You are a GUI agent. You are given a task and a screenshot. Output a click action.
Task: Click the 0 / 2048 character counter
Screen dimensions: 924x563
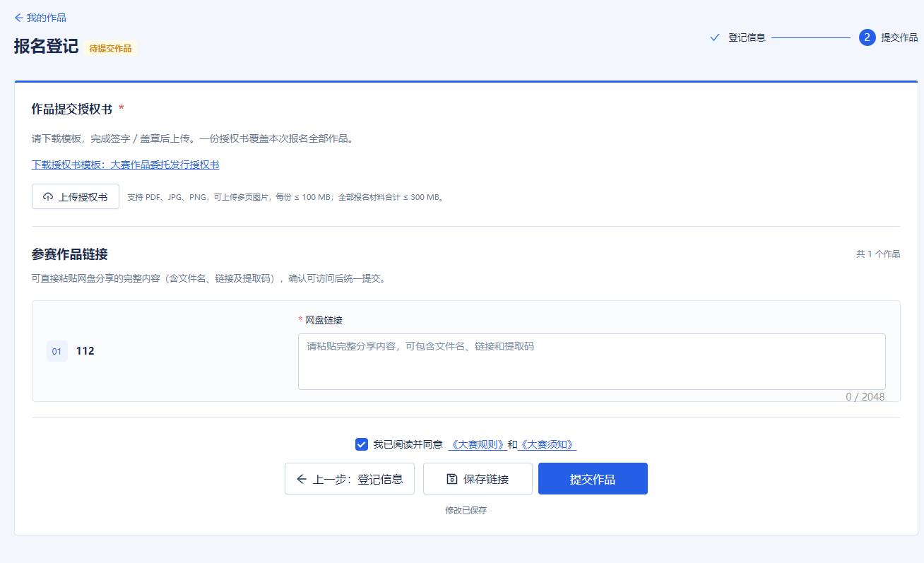click(x=865, y=397)
